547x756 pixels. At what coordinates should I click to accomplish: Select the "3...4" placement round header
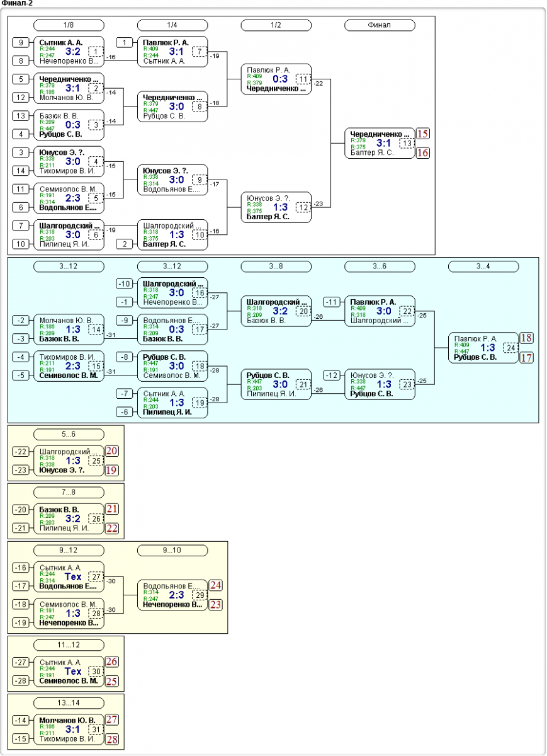click(483, 266)
